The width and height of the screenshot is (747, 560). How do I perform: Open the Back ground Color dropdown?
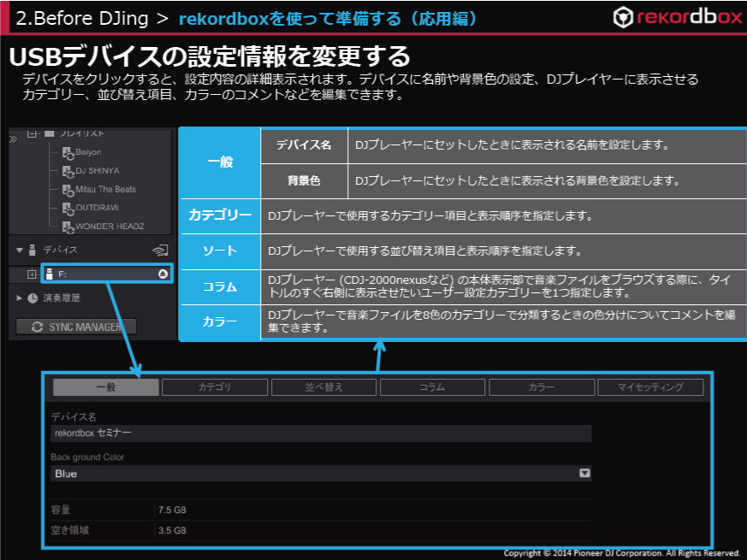tap(584, 473)
